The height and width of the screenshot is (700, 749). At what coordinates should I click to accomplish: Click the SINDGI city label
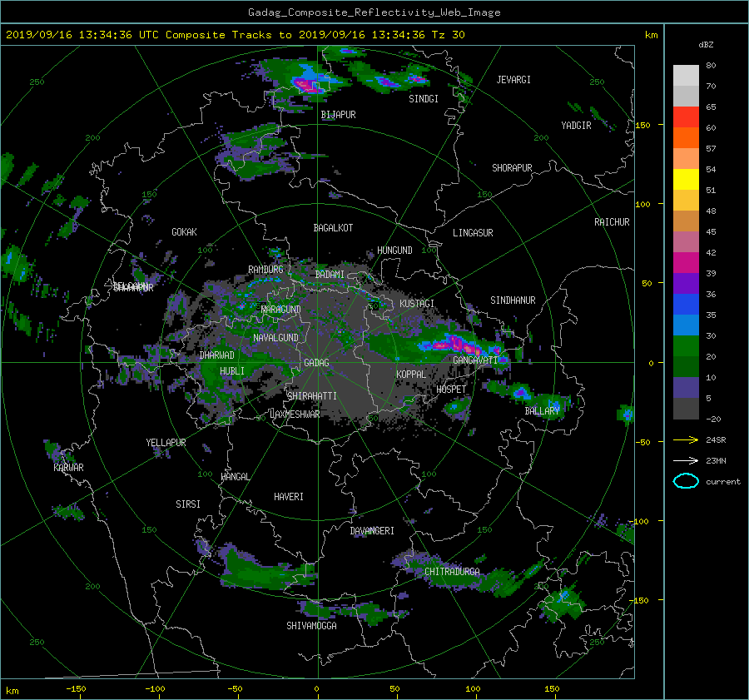click(x=424, y=99)
